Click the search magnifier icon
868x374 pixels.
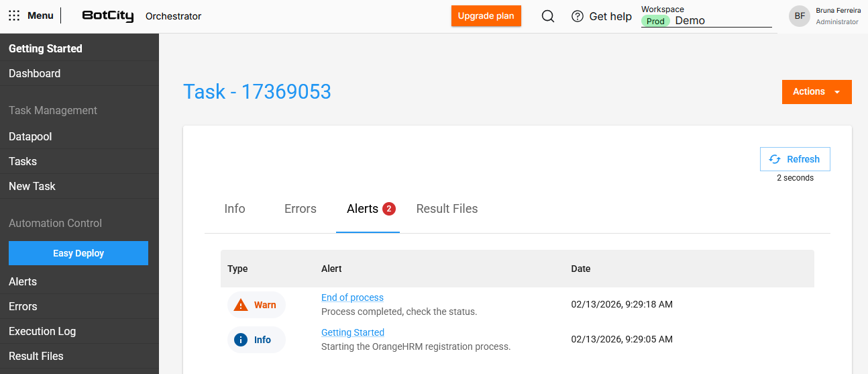pos(548,17)
